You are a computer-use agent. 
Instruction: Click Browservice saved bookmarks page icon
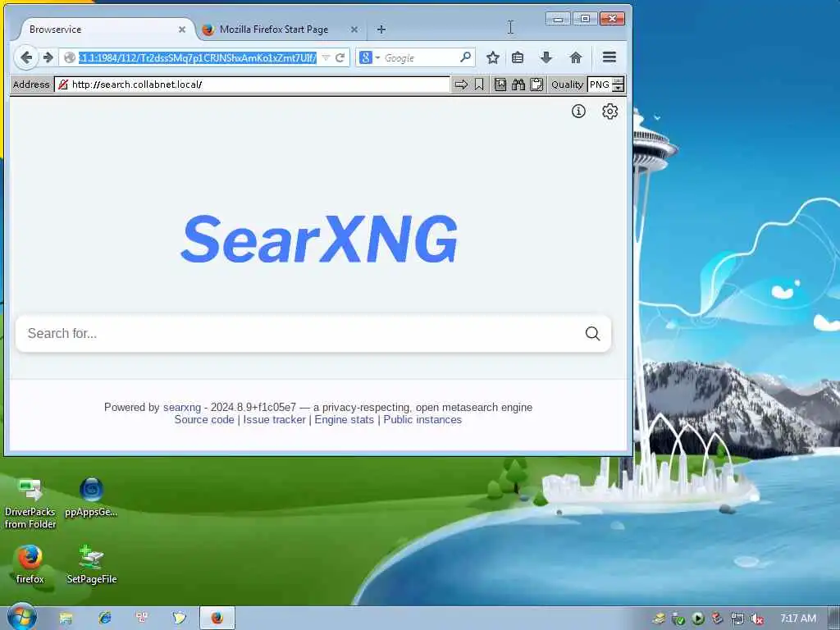pos(500,84)
